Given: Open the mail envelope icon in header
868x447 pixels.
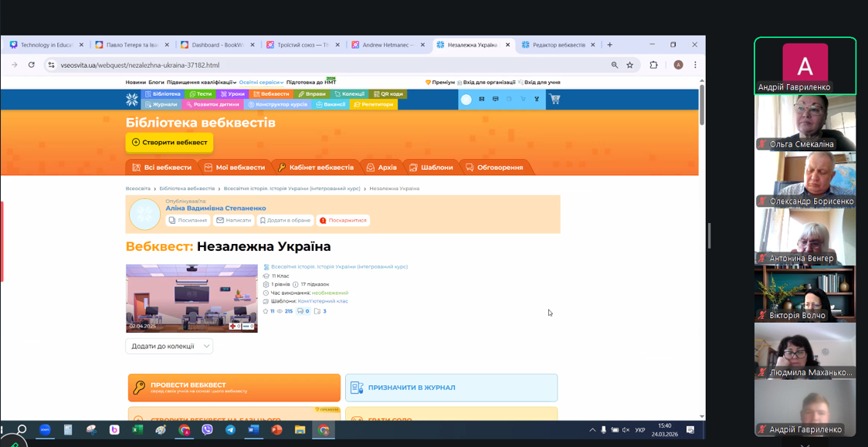Looking at the screenshot, I should click(481, 99).
